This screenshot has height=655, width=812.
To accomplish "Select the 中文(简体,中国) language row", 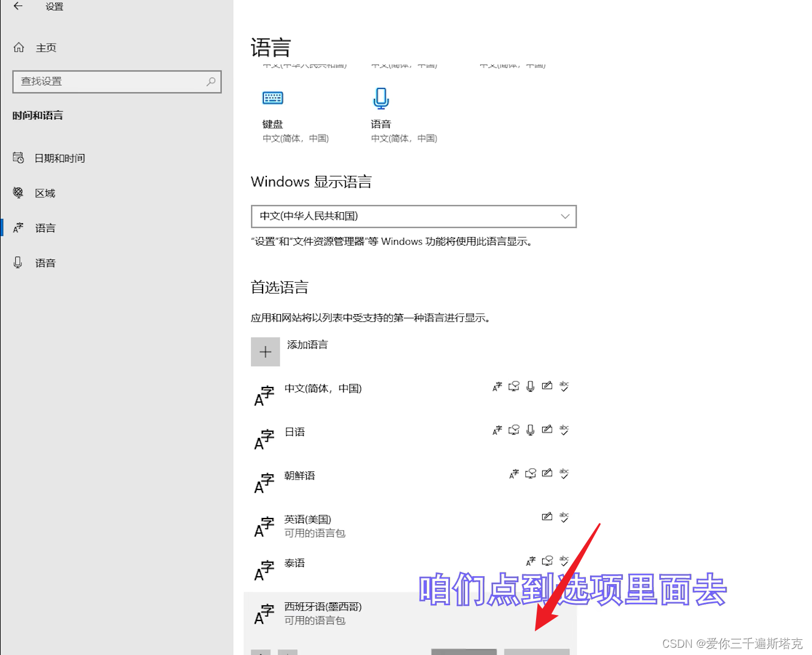I will click(410, 395).
